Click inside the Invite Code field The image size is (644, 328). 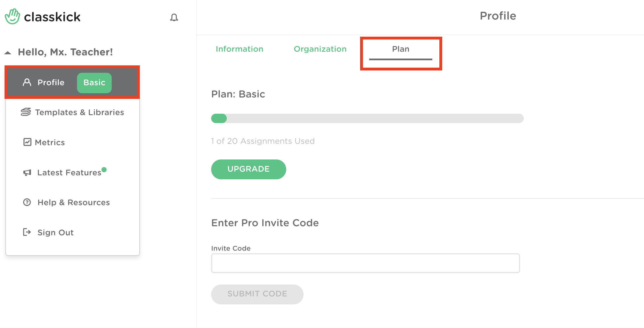pyautogui.click(x=365, y=263)
